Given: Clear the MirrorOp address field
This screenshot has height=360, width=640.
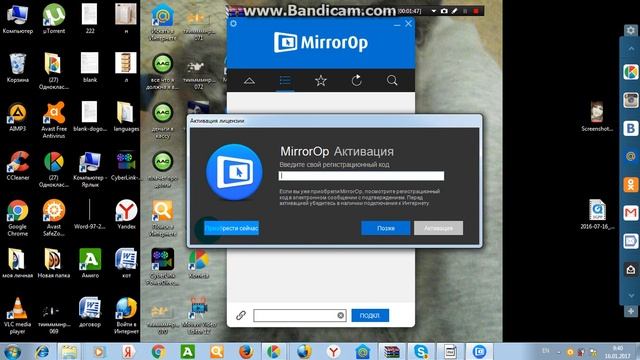Looking at the screenshot, I should [x=340, y=315].
